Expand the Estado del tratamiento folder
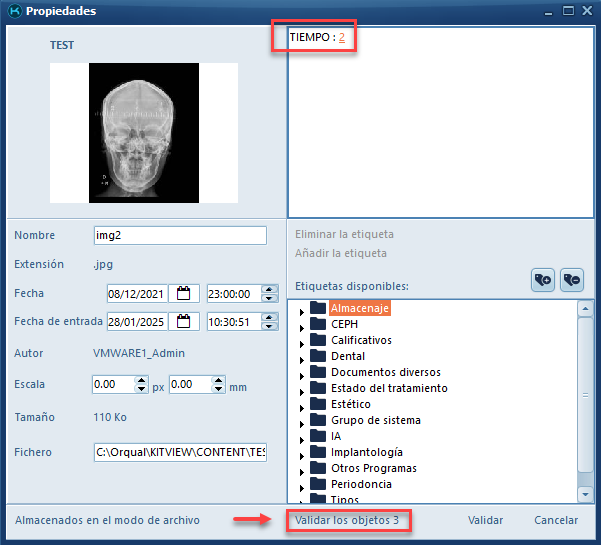This screenshot has height=545, width=601. pyautogui.click(x=302, y=392)
